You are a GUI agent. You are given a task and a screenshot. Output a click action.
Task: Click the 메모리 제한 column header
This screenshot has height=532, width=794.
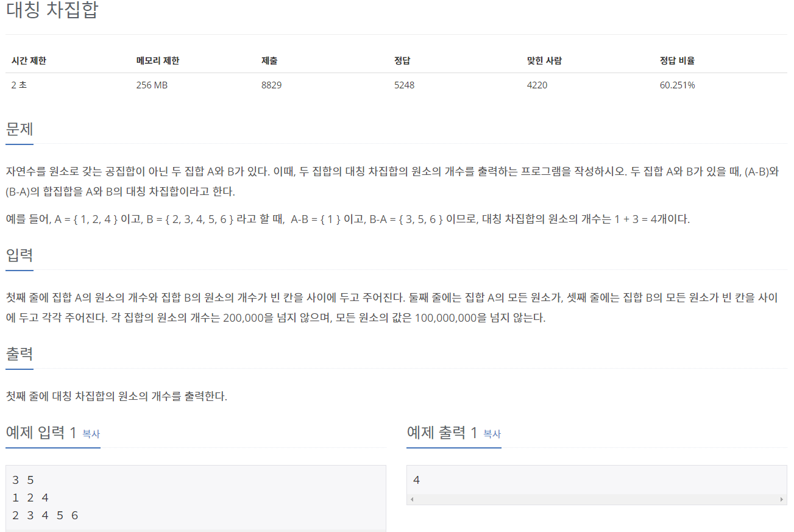point(158,60)
